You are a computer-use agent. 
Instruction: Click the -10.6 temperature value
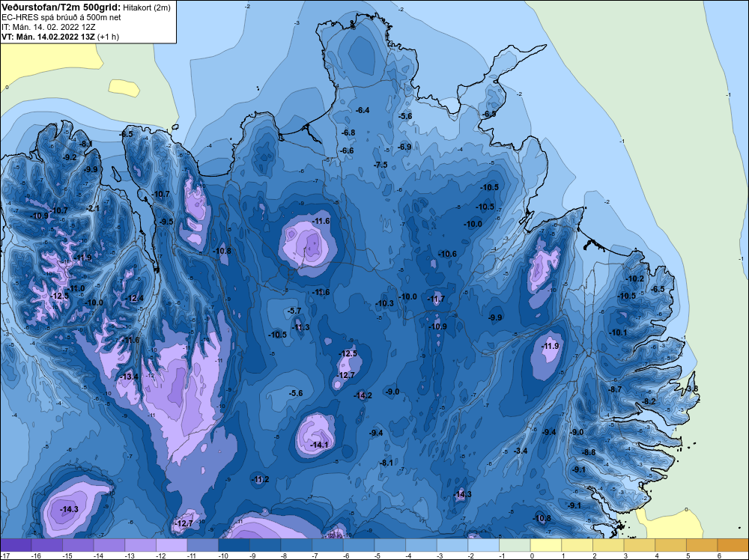click(448, 254)
